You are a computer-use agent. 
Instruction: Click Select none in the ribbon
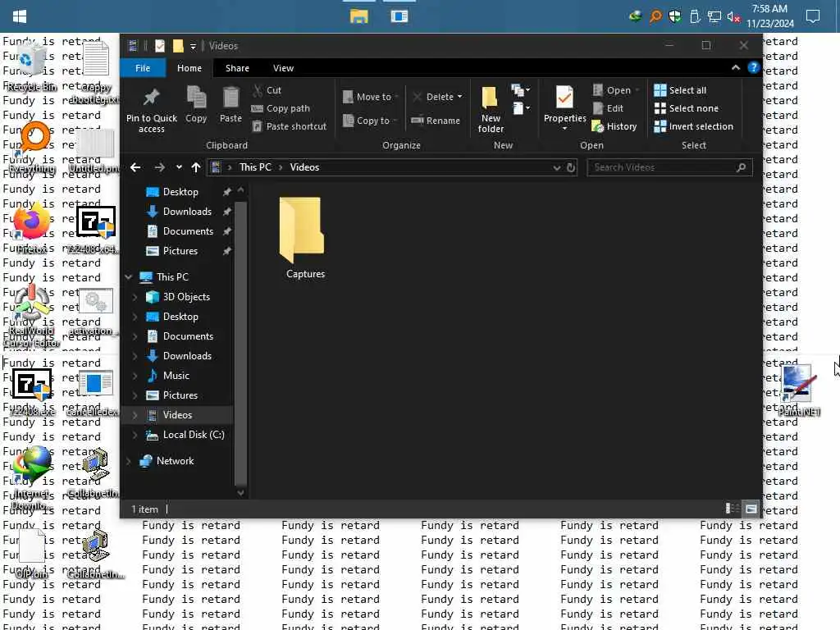pyautogui.click(x=687, y=108)
